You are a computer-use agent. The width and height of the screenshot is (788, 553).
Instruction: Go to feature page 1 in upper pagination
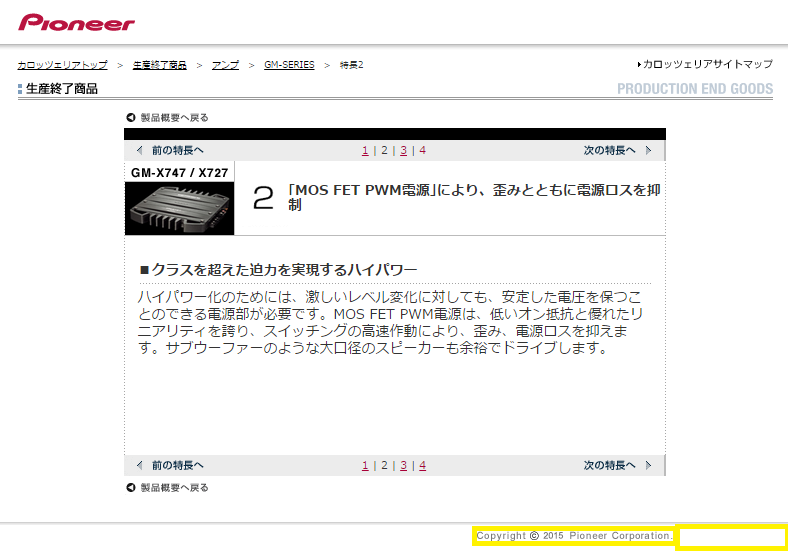point(365,151)
